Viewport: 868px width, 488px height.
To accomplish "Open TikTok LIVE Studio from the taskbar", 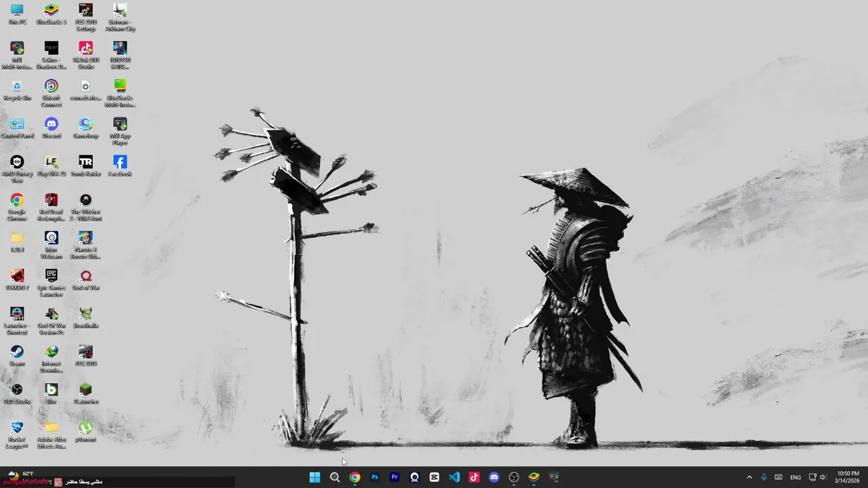I will coord(474,477).
